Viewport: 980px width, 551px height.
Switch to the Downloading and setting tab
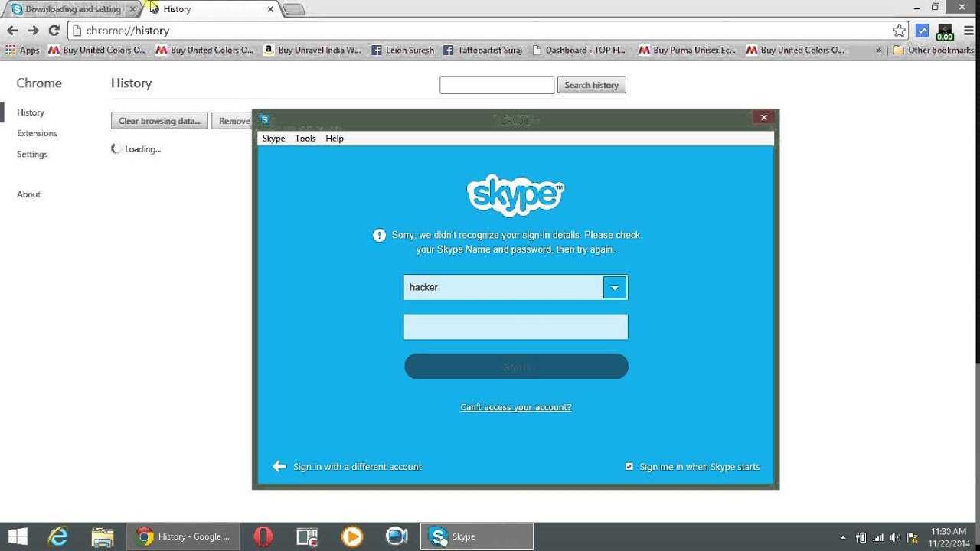(73, 9)
